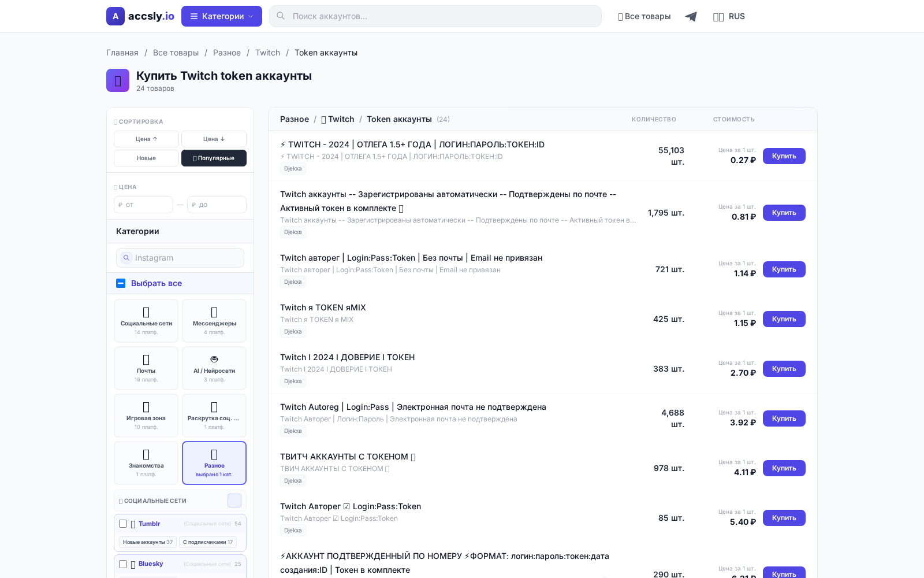Buy Twitch я TOKEN яMIX for 1.15 ₽

coord(784,319)
